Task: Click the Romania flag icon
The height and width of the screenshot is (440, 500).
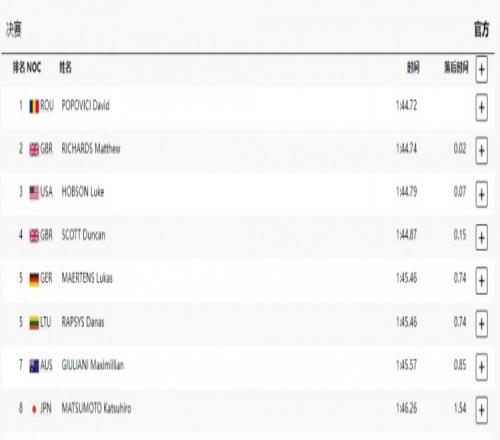Action: (x=34, y=106)
